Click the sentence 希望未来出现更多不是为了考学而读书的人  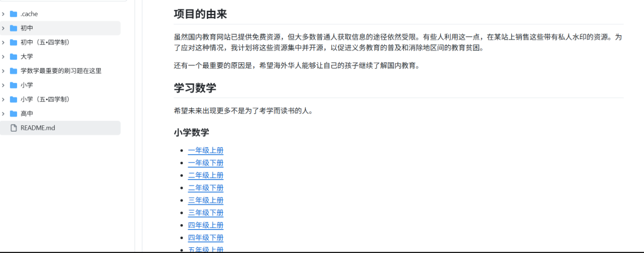(243, 111)
